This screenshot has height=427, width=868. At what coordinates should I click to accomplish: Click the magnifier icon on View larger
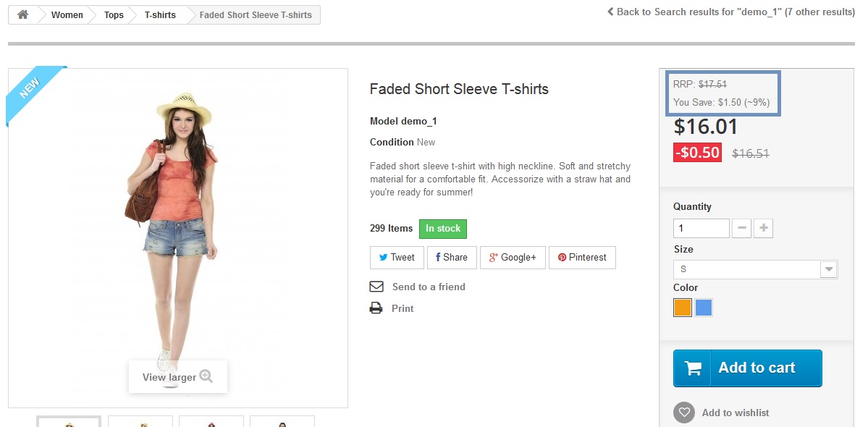pos(206,376)
